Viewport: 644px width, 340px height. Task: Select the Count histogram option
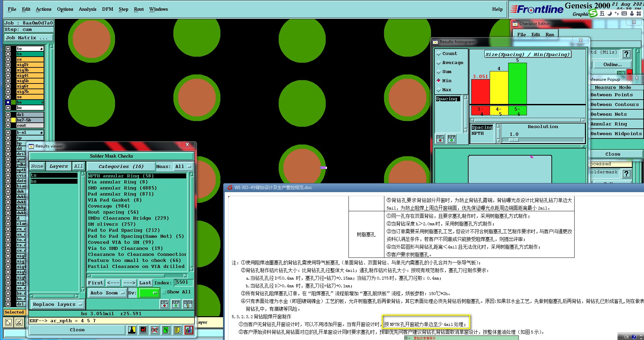click(439, 54)
